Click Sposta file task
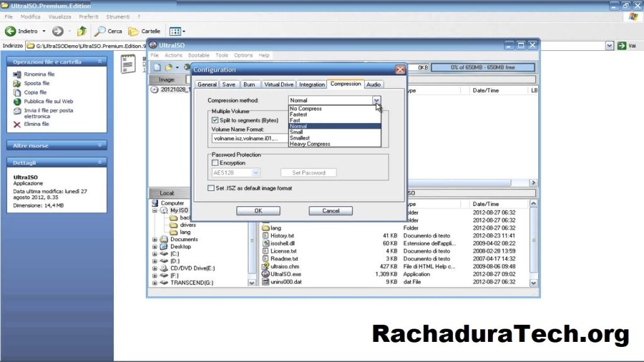Viewport: 644px width, 362px height. [x=36, y=84]
